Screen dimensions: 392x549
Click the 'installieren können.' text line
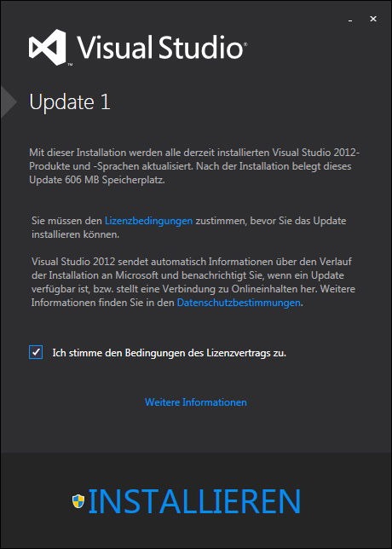click(75, 234)
